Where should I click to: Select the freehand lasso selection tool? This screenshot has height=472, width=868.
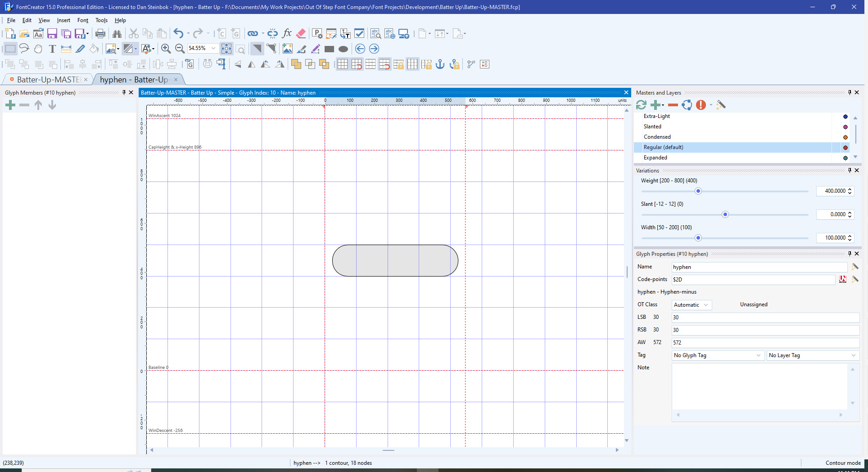24,49
